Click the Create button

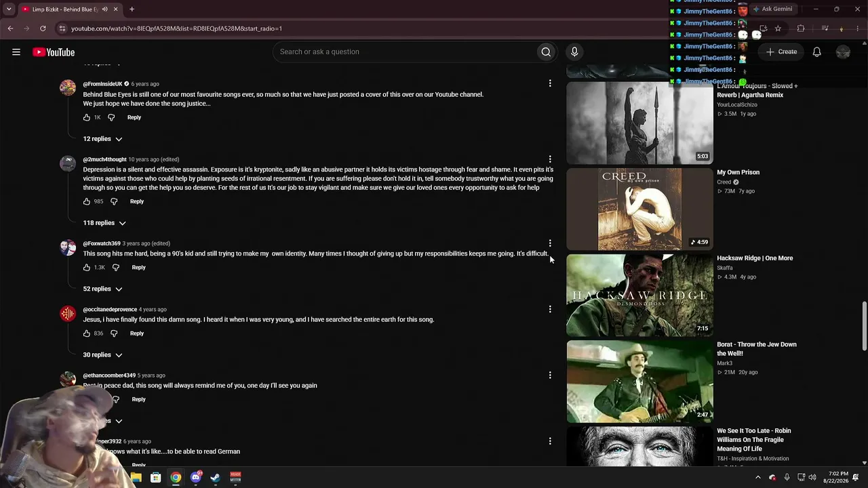[x=781, y=52]
